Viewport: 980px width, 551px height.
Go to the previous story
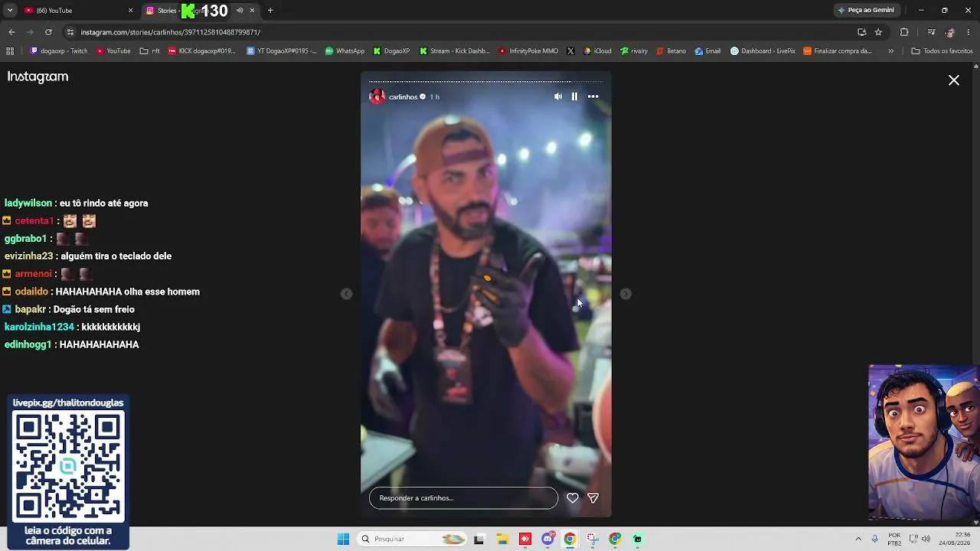[x=347, y=294]
